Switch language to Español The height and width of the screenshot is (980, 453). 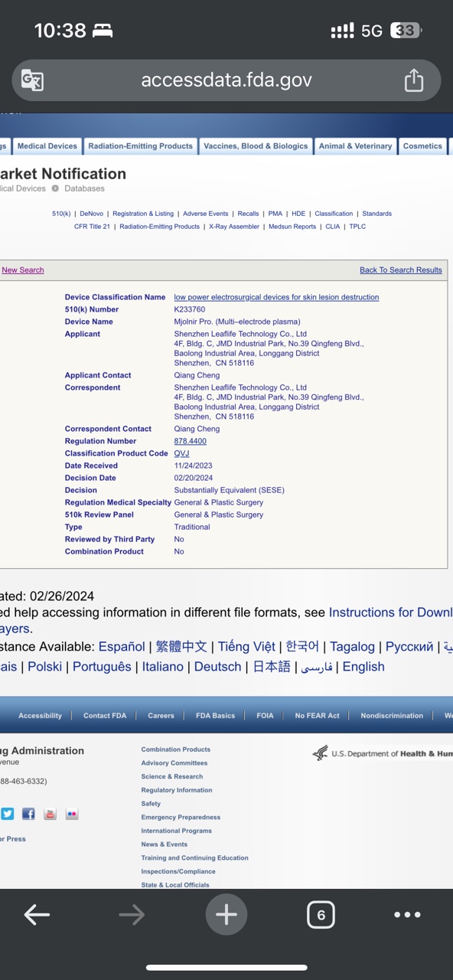tap(122, 647)
